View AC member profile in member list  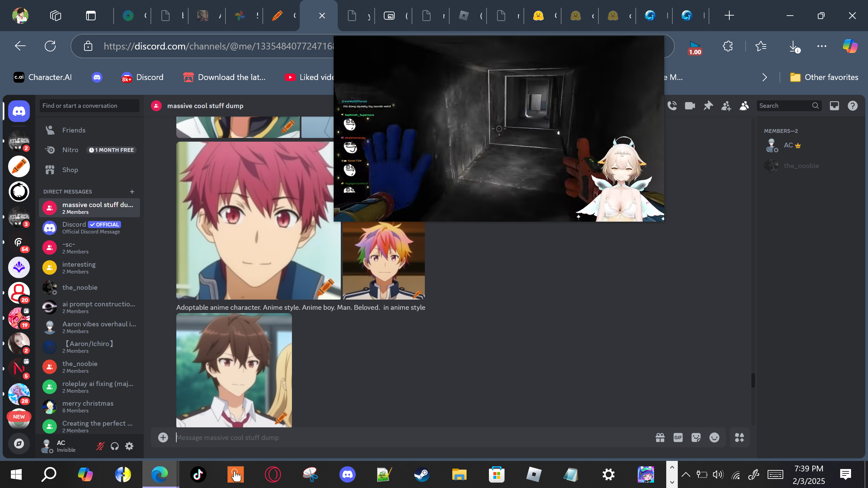pos(810,145)
